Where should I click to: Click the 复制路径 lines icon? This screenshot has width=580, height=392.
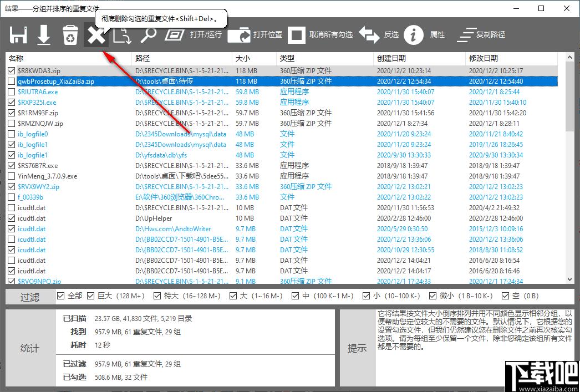(x=466, y=35)
